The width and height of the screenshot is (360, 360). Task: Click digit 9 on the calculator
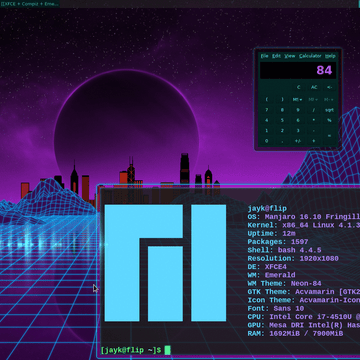pos(298,110)
